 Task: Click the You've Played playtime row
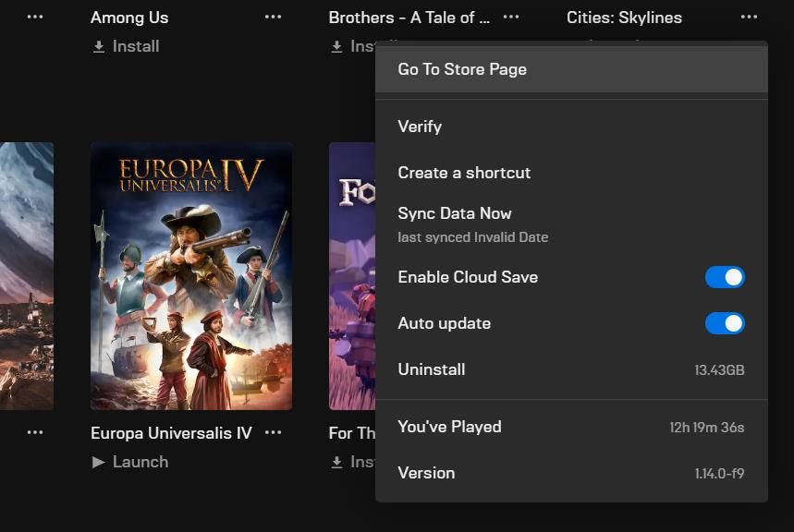coord(449,427)
